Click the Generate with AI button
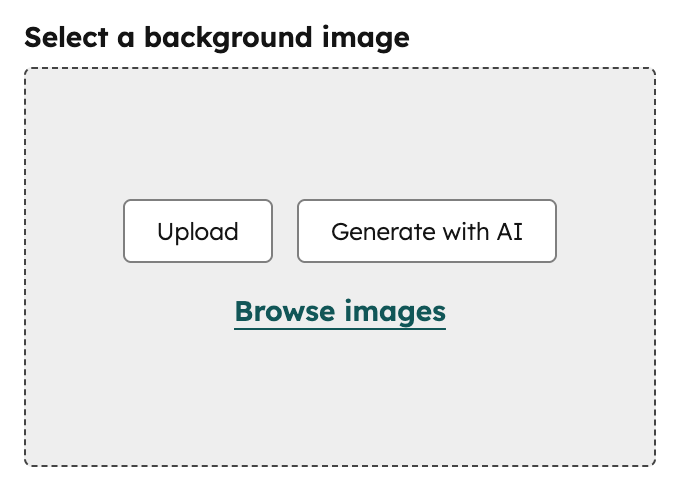The width and height of the screenshot is (700, 500). coord(427,232)
